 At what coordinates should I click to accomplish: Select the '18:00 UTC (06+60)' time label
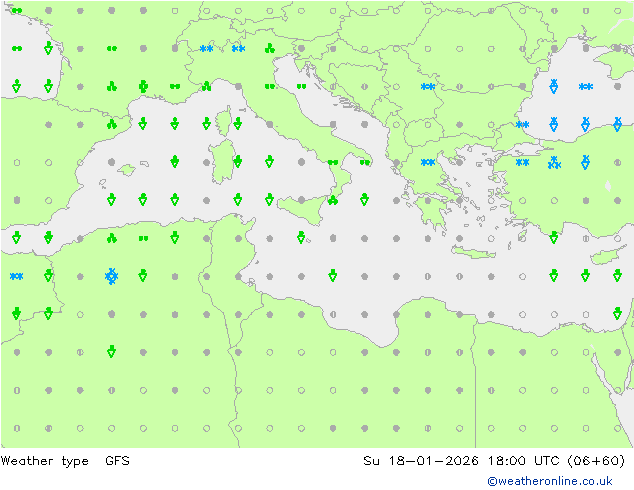(556, 461)
